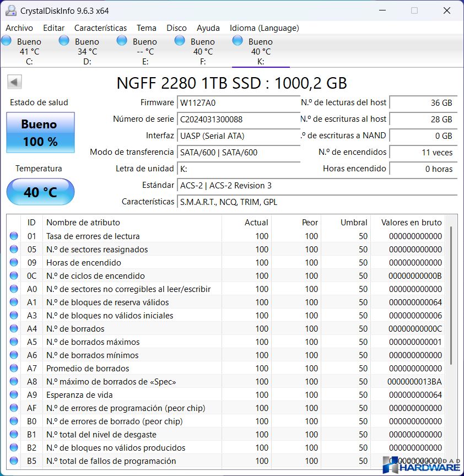Click the 40 °C temperature button
Image resolution: width=464 pixels, height=476 pixels.
(x=40, y=192)
